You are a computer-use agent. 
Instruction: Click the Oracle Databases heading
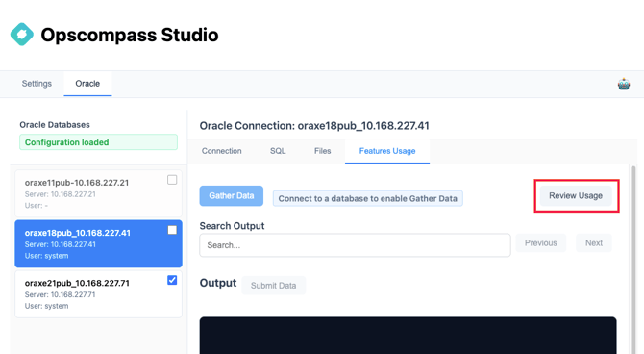[55, 125]
